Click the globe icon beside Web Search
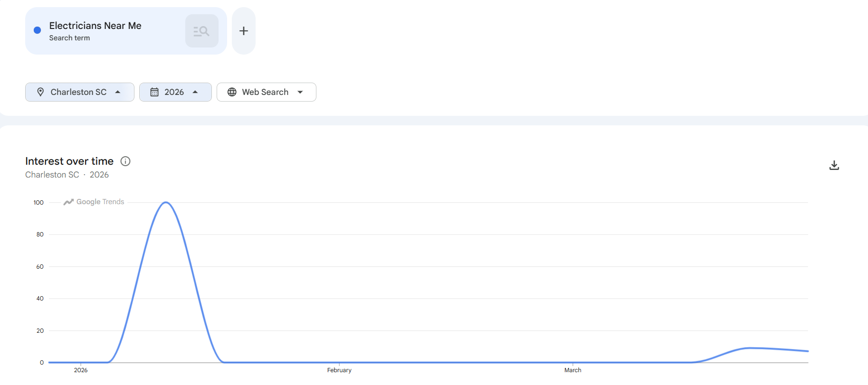This screenshot has width=868, height=385. pyautogui.click(x=232, y=92)
